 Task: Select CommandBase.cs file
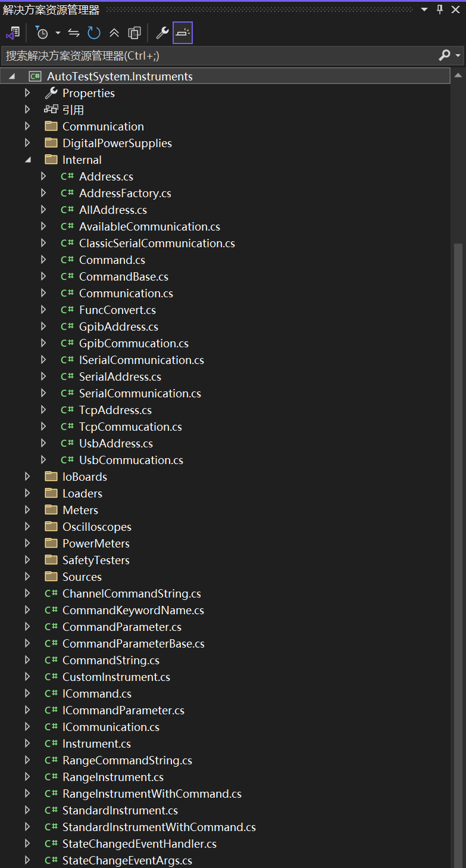click(124, 276)
